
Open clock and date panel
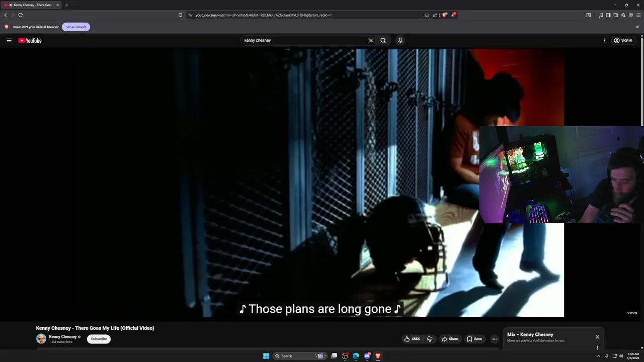click(x=633, y=356)
